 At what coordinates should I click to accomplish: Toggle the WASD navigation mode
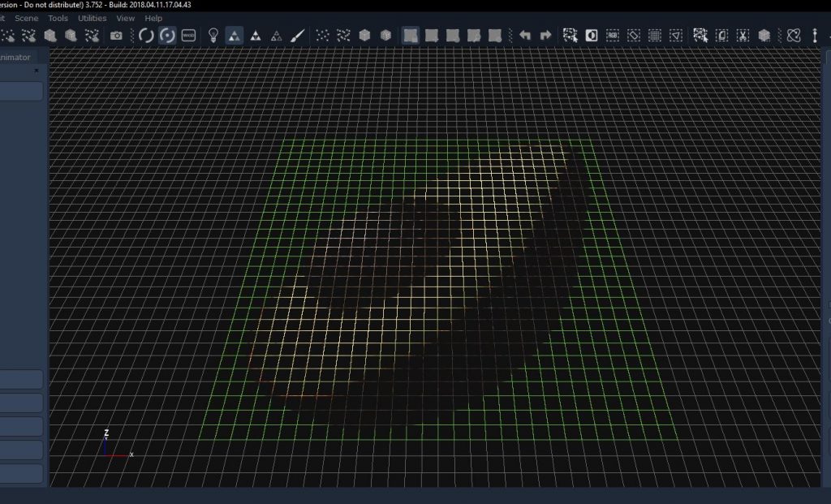[x=188, y=36]
